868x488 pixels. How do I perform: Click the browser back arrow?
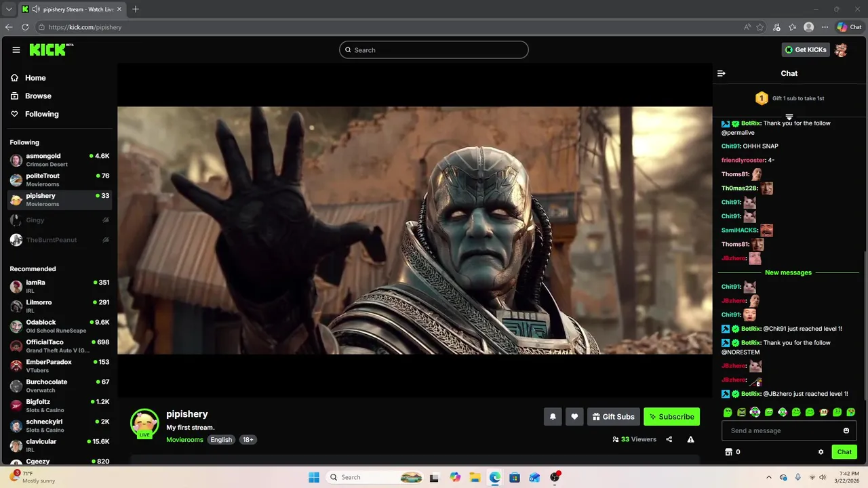coord(9,27)
